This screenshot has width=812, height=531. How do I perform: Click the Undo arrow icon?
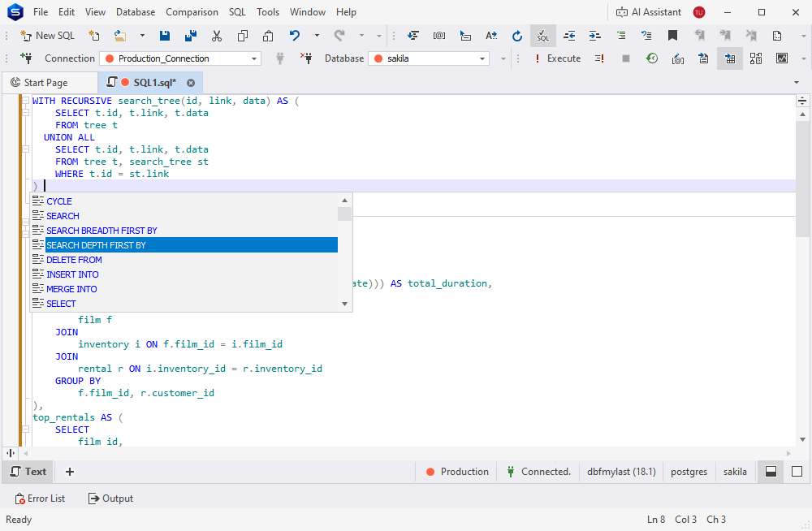click(295, 36)
